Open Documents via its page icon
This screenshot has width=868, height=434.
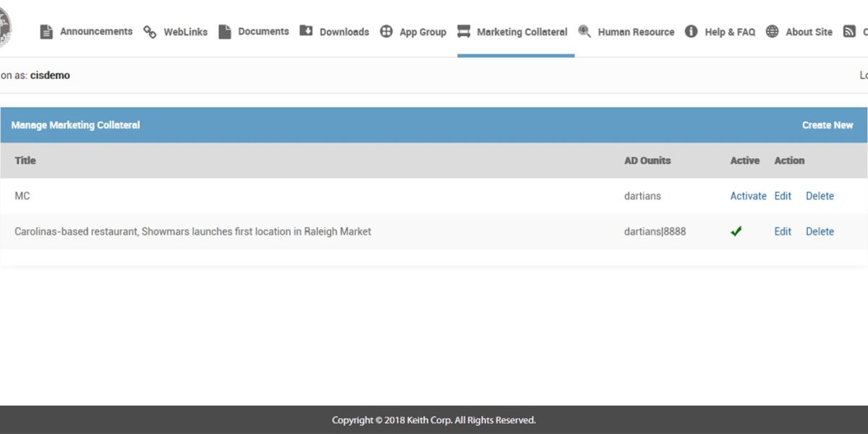tap(225, 32)
